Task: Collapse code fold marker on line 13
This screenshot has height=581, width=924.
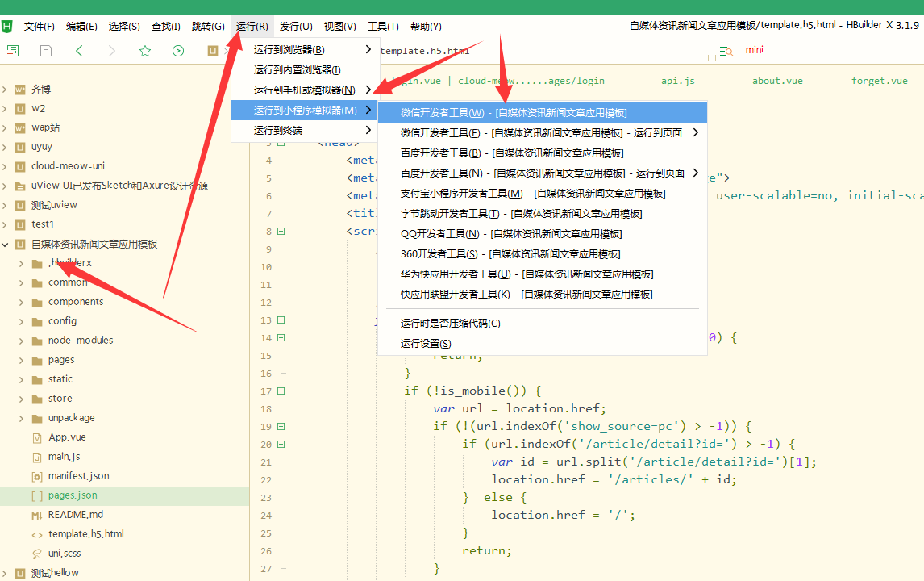Action: tap(281, 320)
